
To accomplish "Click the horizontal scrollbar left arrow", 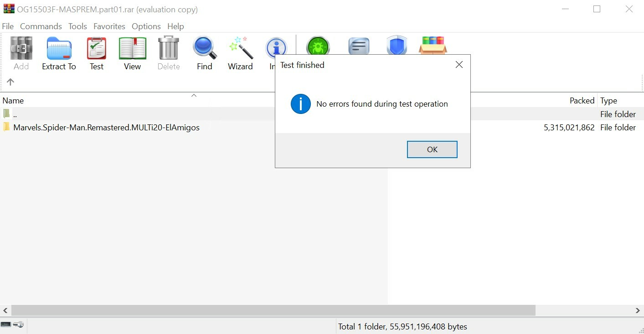I will 5,310.
